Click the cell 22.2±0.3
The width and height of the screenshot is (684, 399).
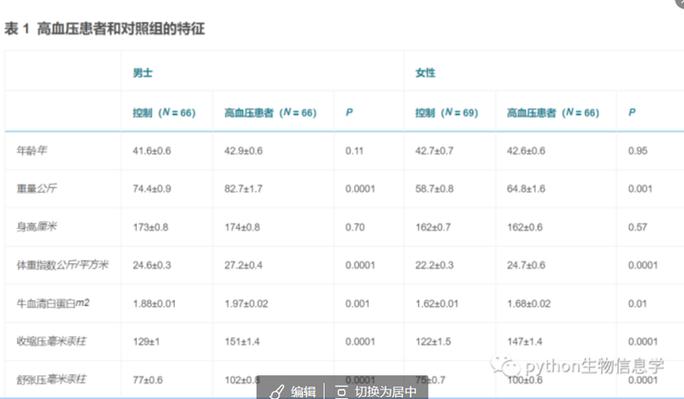[x=434, y=265]
